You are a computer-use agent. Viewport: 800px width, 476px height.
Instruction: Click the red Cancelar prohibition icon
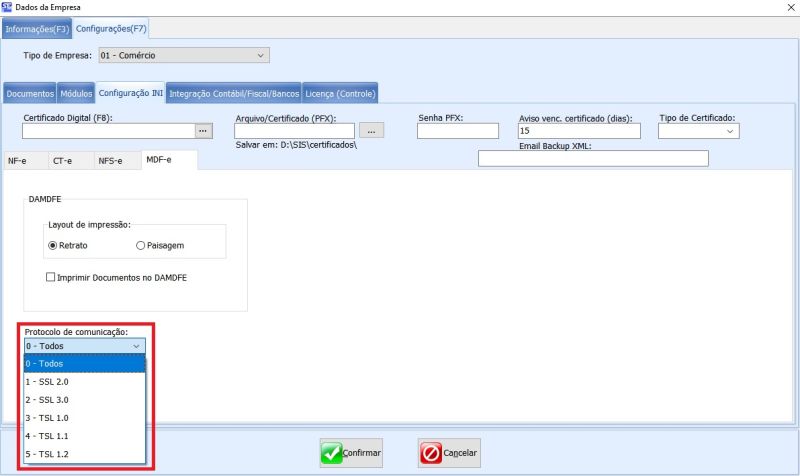[x=430, y=453]
